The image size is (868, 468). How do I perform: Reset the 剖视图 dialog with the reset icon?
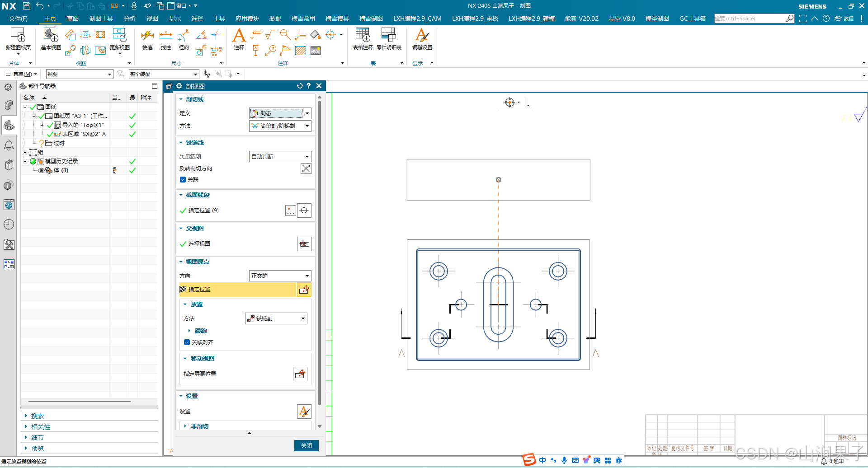click(300, 86)
